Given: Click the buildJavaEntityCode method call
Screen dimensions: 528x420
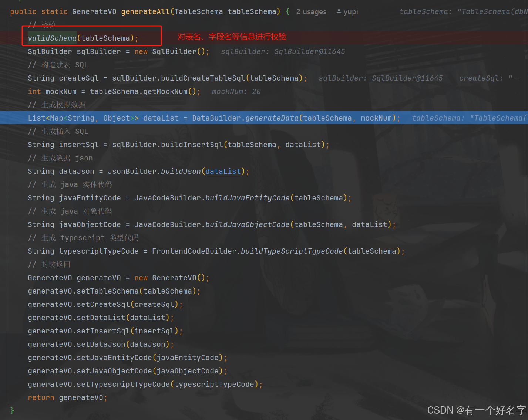Looking at the screenshot, I should point(248,198).
